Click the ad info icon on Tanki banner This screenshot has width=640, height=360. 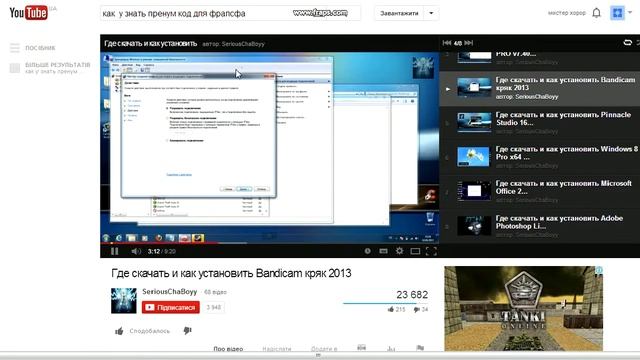click(599, 270)
